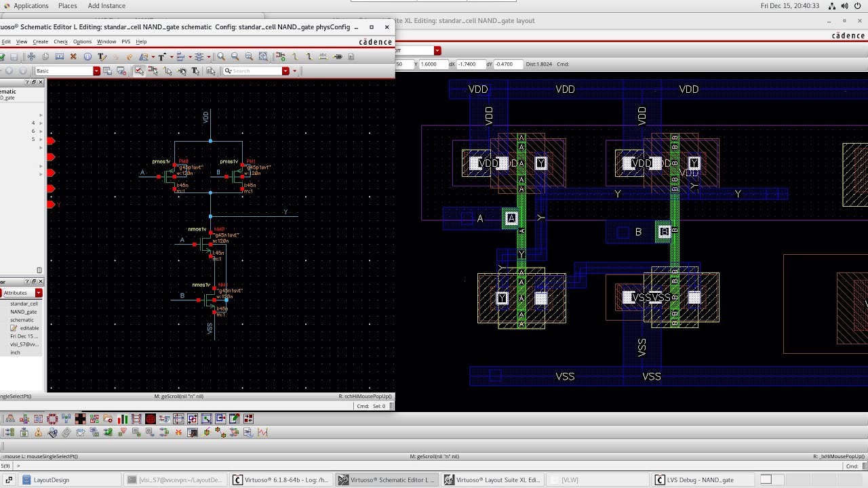Click the hierarchy tree icon in bottom toolbar
The width and height of the screenshot is (868, 488).
click(10, 418)
